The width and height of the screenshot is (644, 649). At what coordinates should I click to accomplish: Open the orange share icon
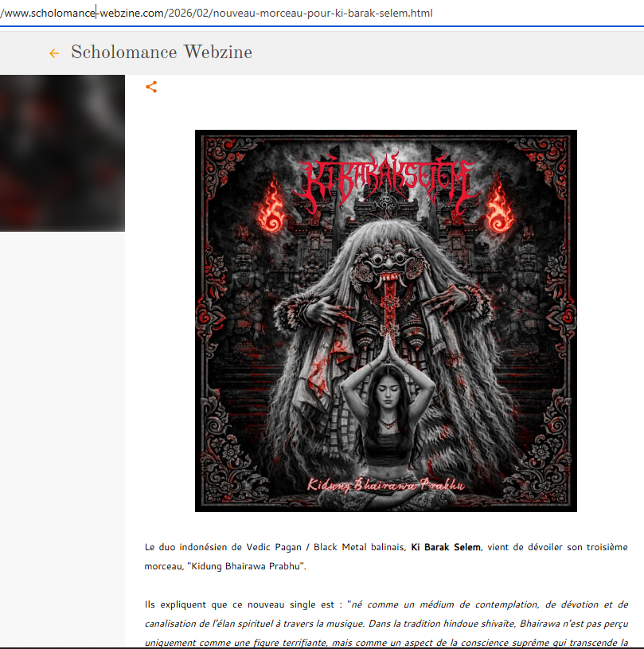pyautogui.click(x=151, y=87)
